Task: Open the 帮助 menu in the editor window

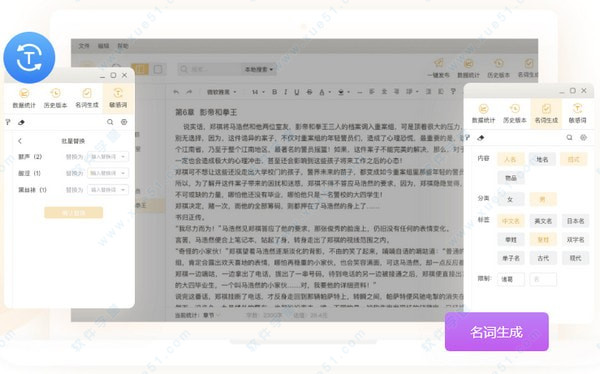Action: click(x=122, y=46)
